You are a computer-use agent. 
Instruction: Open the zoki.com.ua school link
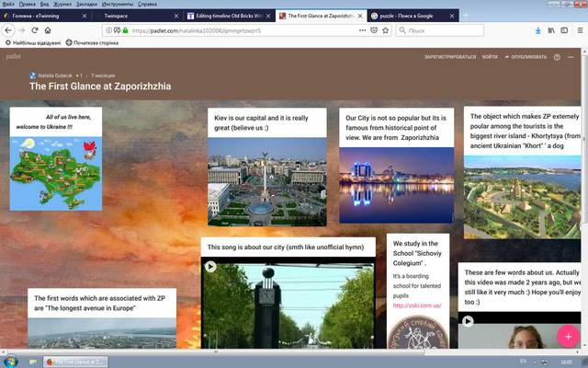tap(417, 305)
